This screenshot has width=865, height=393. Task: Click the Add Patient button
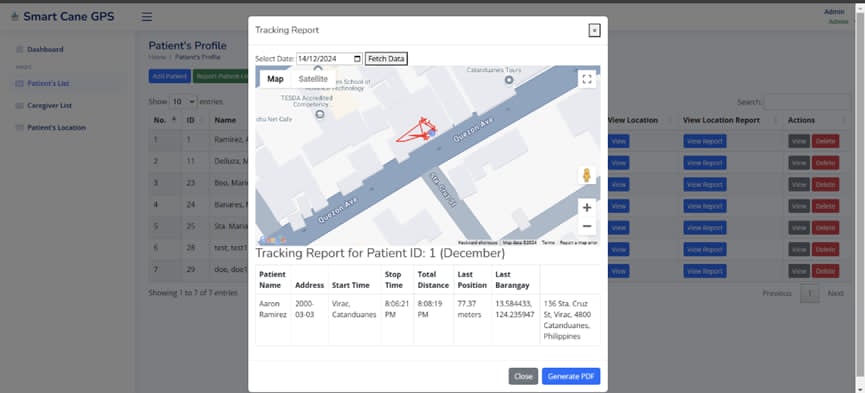point(169,77)
